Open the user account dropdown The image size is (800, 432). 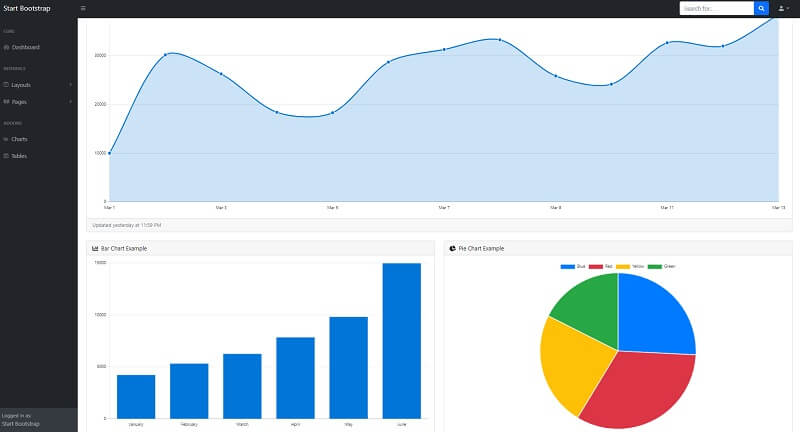[x=783, y=8]
